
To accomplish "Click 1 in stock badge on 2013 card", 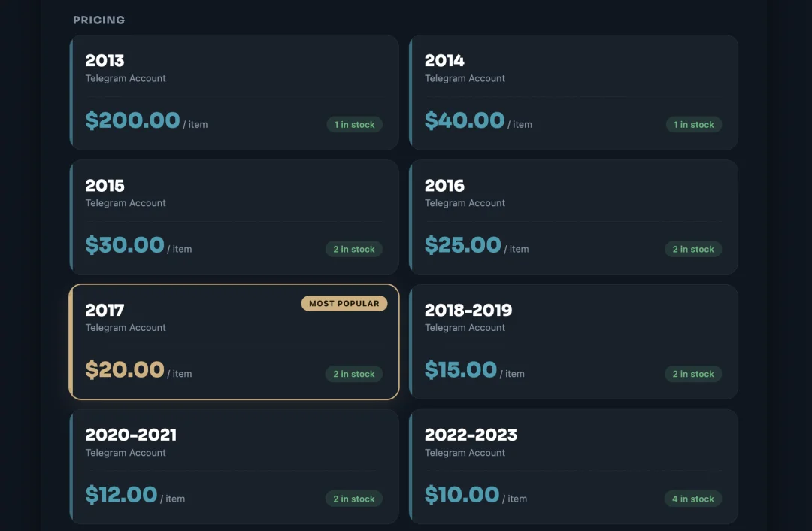I will [354, 124].
